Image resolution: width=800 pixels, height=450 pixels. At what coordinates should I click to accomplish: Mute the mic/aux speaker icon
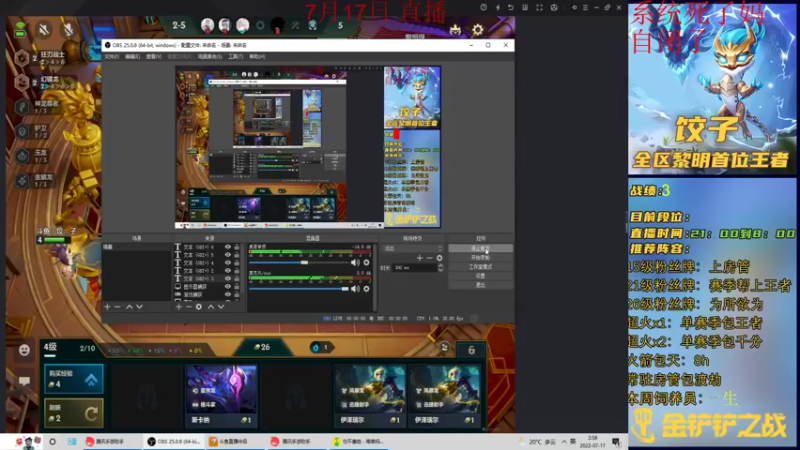coord(355,289)
